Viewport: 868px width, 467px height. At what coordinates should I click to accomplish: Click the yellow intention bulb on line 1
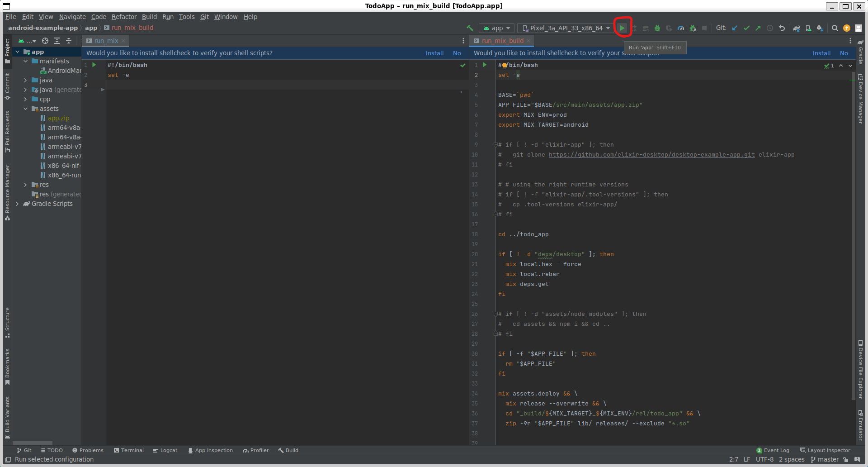point(505,65)
